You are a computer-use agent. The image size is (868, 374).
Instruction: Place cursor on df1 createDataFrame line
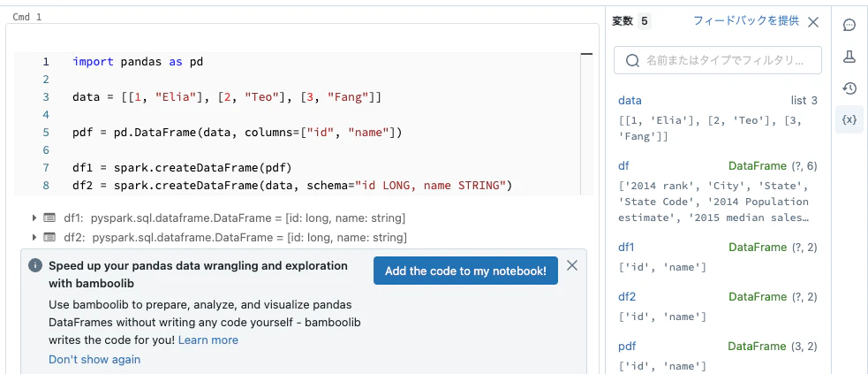click(182, 167)
